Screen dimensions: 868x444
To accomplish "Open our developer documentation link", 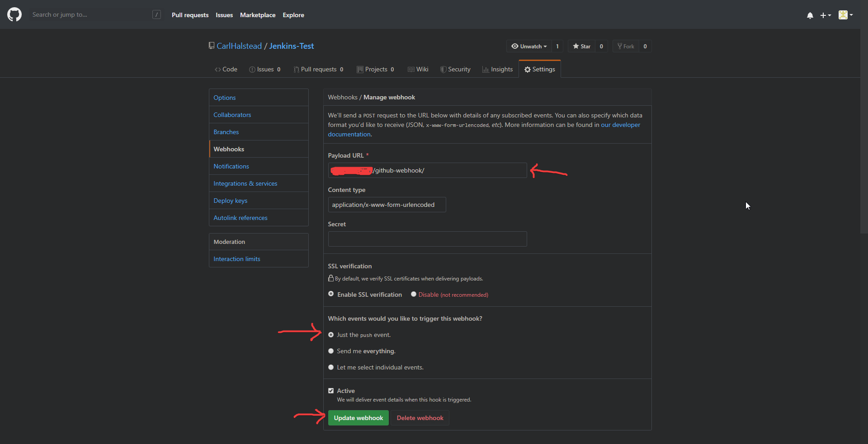I will point(620,125).
